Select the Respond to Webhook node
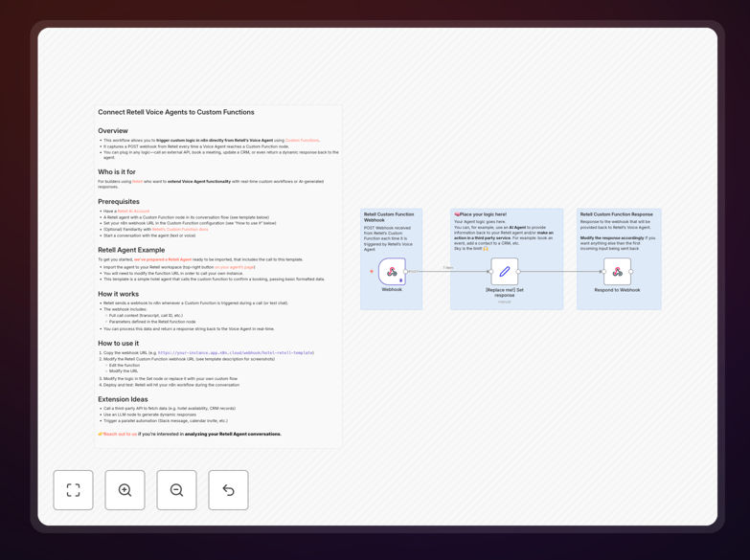Image resolution: width=750 pixels, height=560 pixels. pos(617,272)
